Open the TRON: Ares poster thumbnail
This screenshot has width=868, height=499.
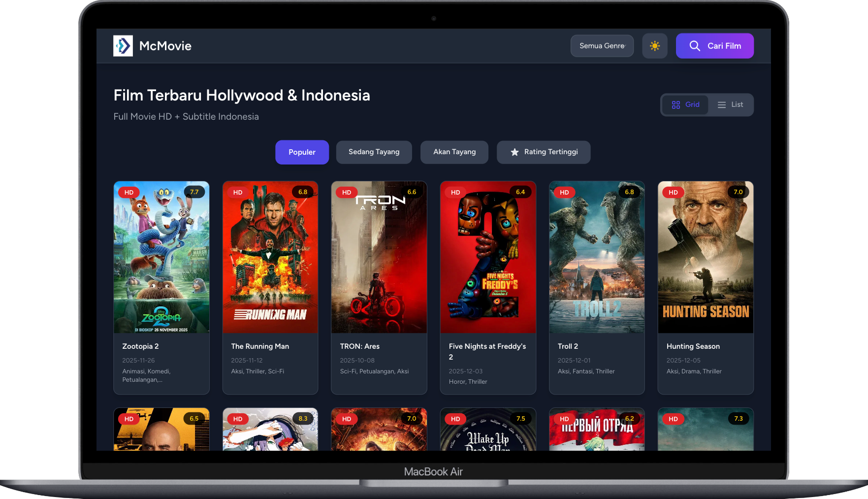pos(379,257)
